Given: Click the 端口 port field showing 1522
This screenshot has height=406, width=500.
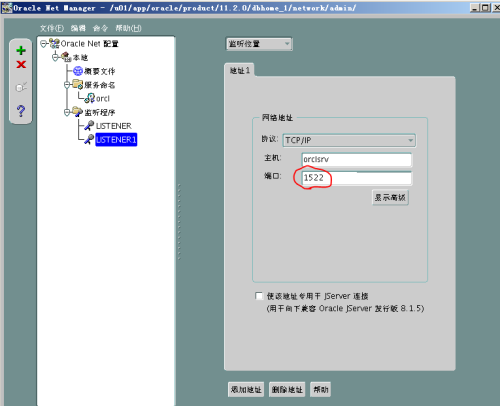Looking at the screenshot, I should 356,178.
